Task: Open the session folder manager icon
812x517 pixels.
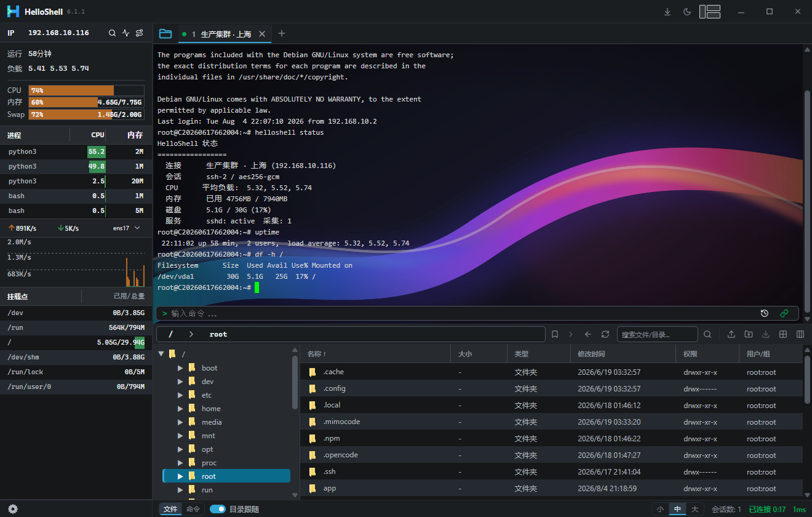Action: pyautogui.click(x=165, y=34)
